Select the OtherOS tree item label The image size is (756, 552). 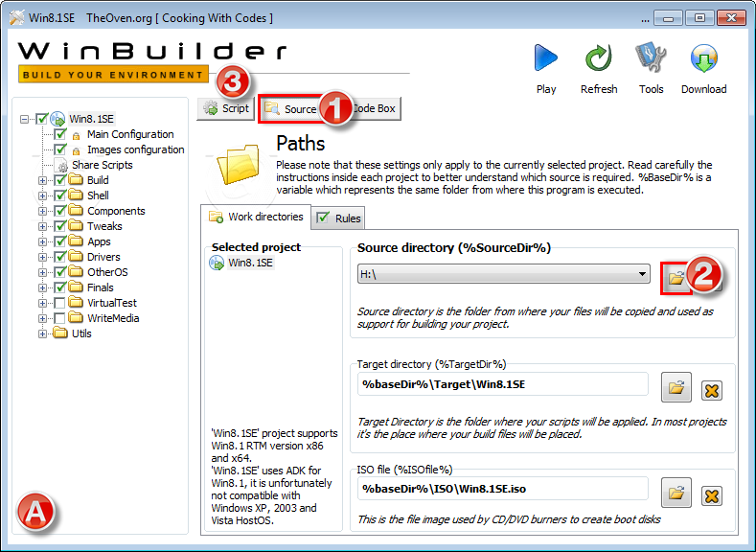pos(107,272)
